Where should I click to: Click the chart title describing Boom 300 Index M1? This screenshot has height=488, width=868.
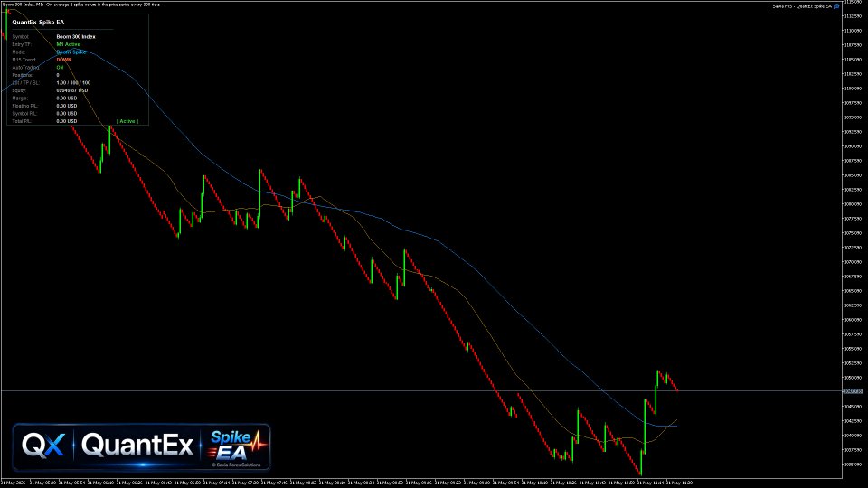coord(80,4)
